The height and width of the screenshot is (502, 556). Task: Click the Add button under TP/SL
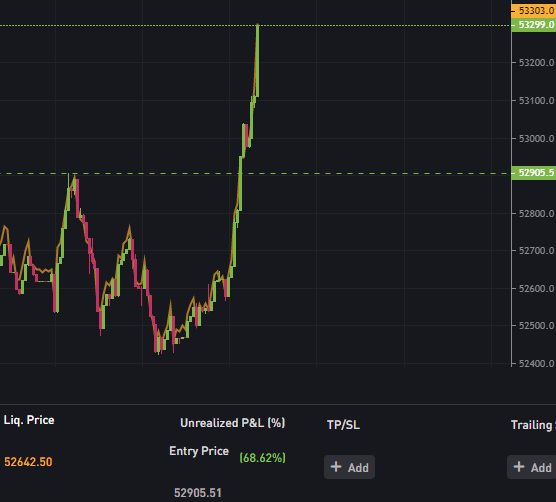tap(349, 467)
